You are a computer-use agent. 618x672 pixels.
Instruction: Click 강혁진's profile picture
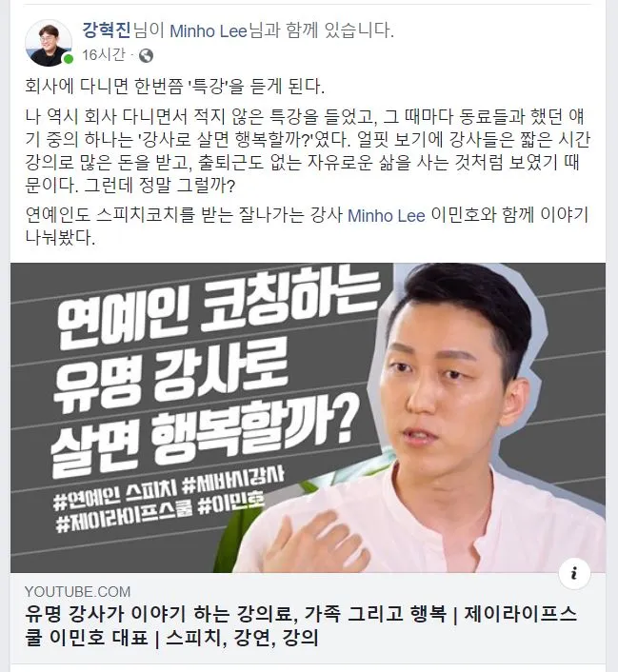point(48,43)
